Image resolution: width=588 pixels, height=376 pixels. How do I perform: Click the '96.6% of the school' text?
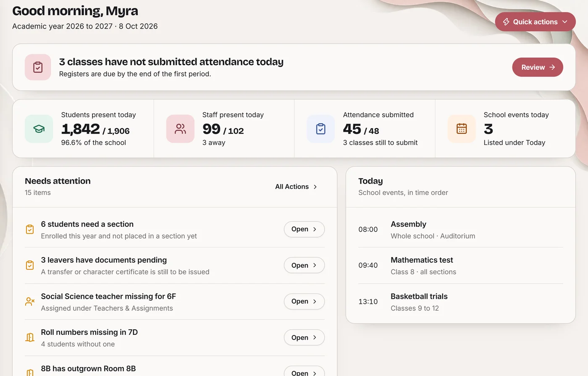[94, 143]
